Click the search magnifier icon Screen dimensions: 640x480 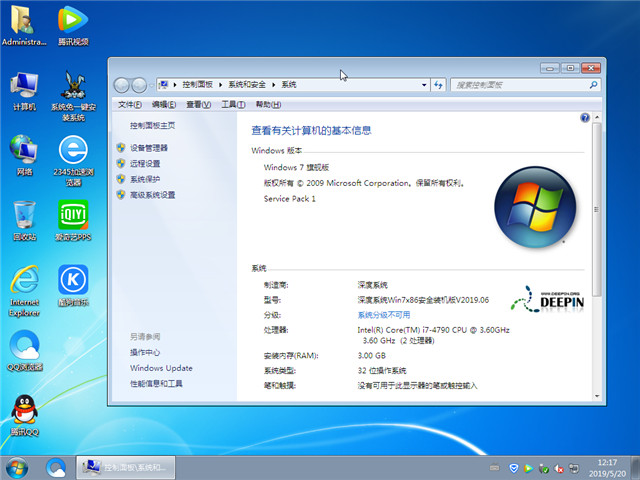coord(593,84)
